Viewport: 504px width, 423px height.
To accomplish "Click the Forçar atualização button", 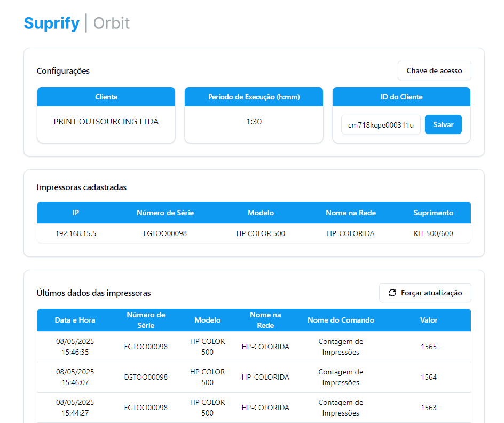I will [x=425, y=293].
